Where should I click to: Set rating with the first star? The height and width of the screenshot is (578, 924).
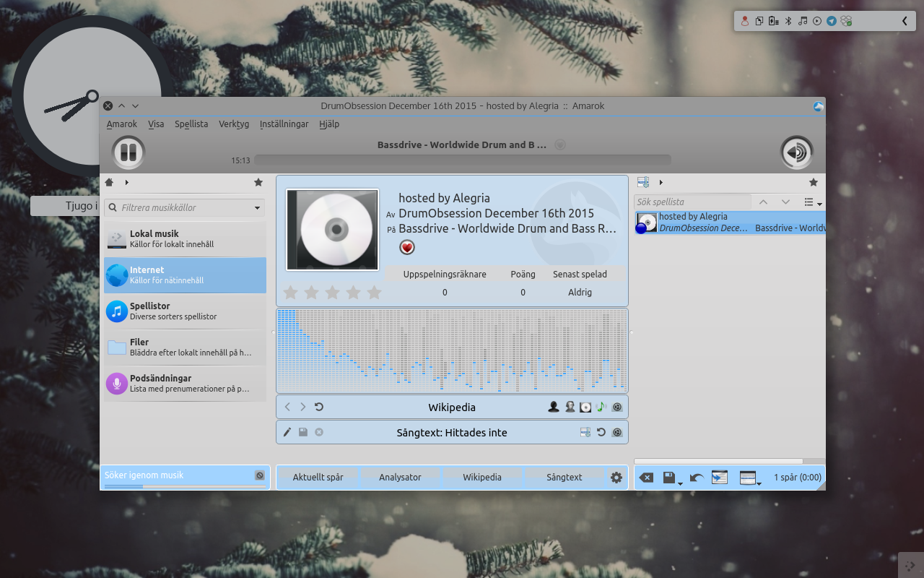point(290,292)
